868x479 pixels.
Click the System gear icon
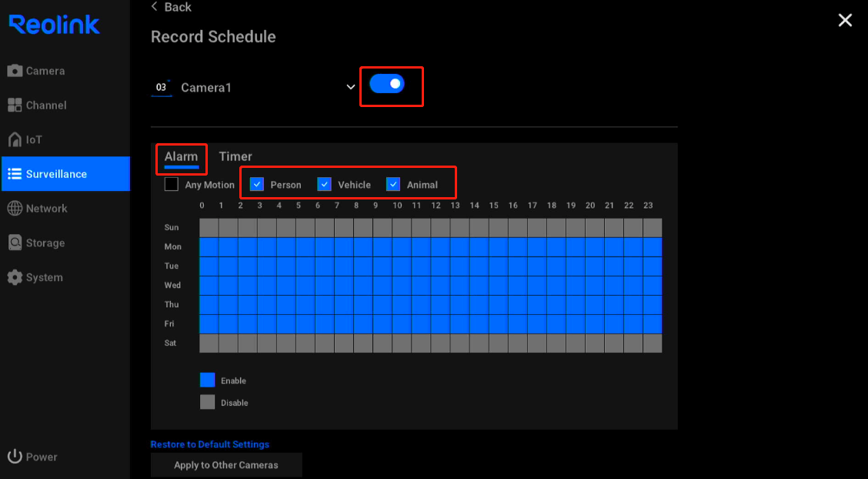coord(15,277)
